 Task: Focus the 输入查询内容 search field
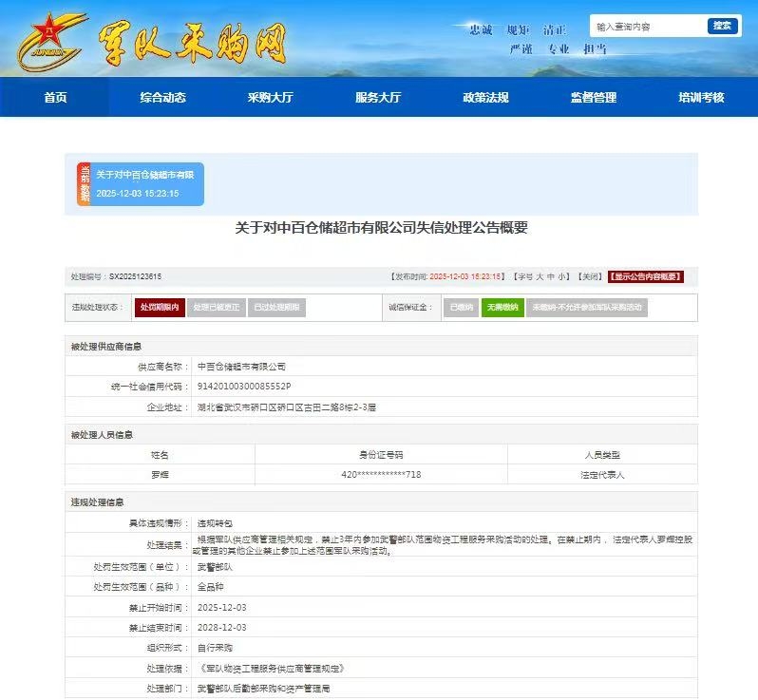[x=648, y=26]
